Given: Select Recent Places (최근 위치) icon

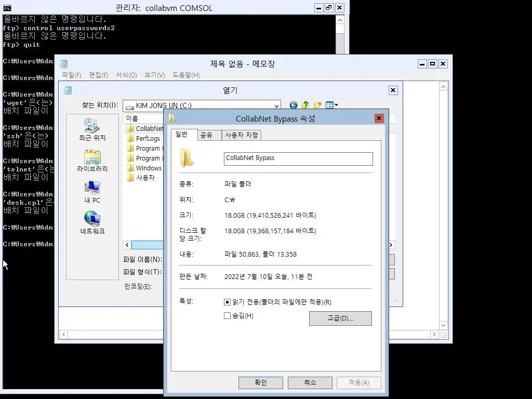Looking at the screenshot, I should (x=92, y=129).
